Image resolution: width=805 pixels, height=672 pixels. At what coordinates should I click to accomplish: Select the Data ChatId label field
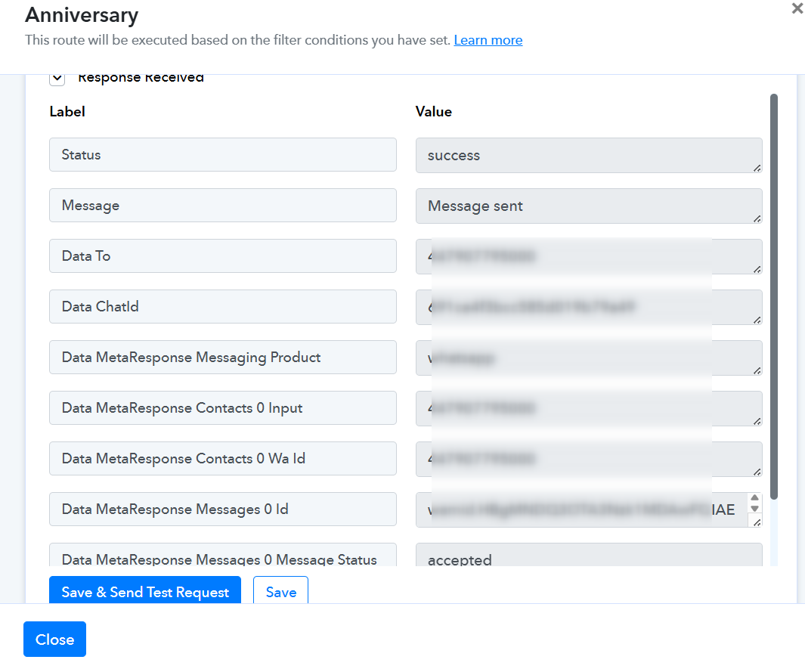pyautogui.click(x=222, y=307)
